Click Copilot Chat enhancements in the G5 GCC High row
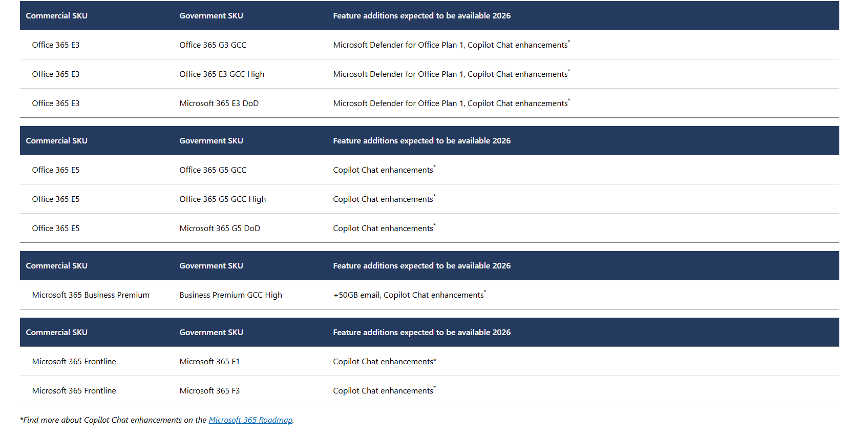This screenshot has height=436, width=868. click(384, 199)
